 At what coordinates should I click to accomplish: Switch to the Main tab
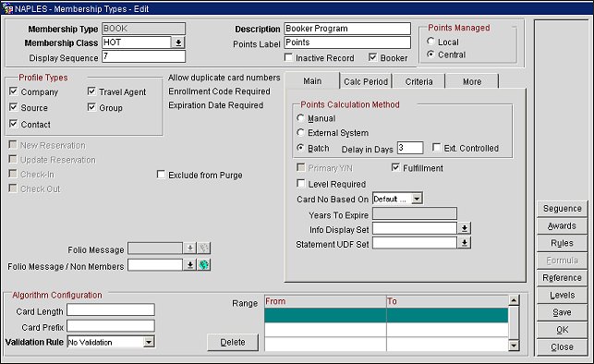point(312,81)
